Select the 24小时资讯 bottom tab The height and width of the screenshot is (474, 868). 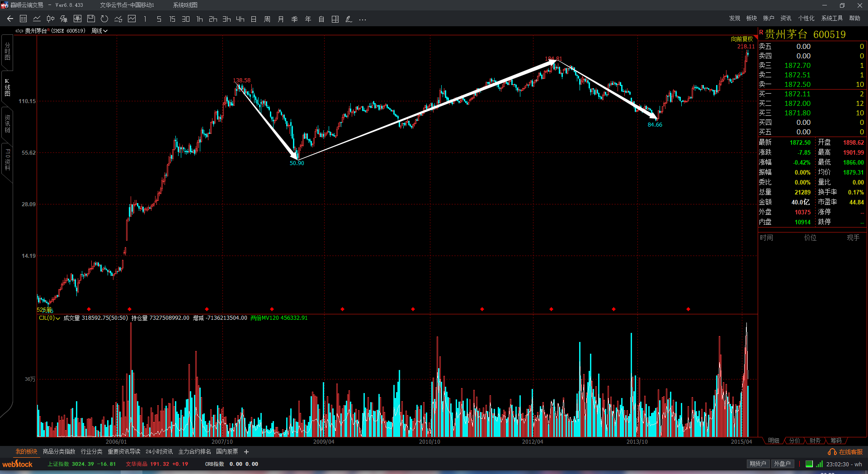[159, 451]
